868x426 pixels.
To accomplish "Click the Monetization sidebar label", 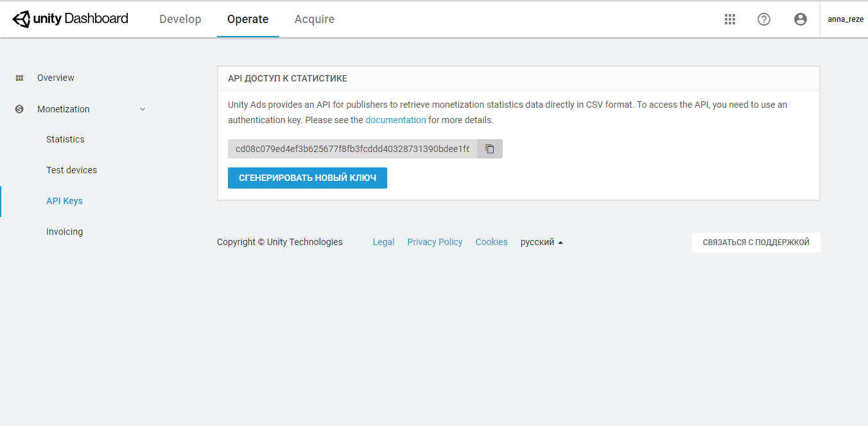I will point(64,109).
